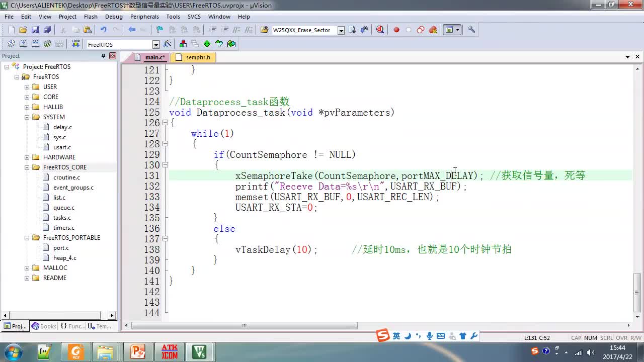This screenshot has height=362, width=644.
Task: Collapse the FreeRTOS_CORE folder
Action: [27, 167]
